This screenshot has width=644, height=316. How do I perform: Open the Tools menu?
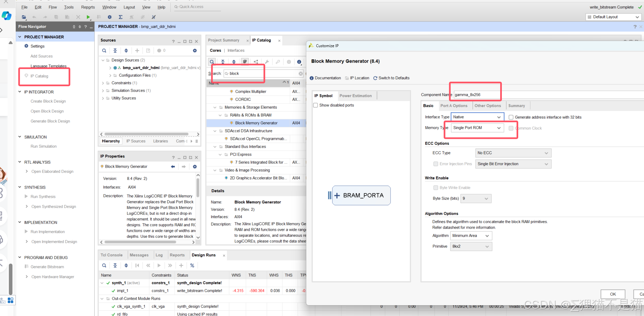[x=69, y=7]
